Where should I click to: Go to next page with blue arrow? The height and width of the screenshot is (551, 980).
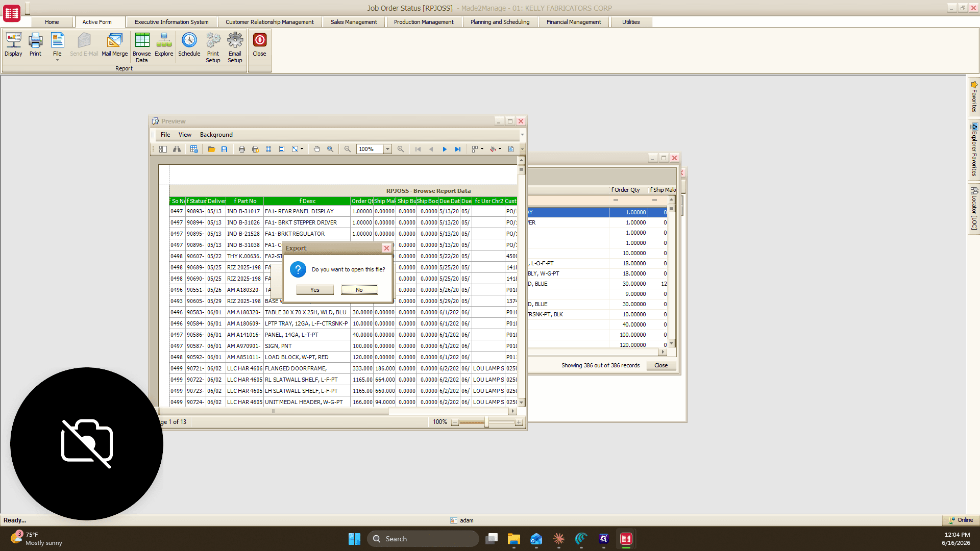445,149
